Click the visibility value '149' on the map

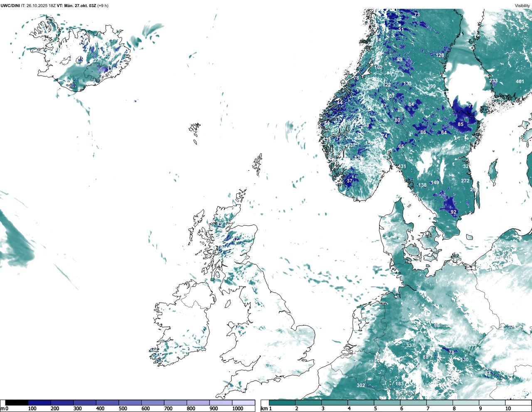(x=435, y=183)
